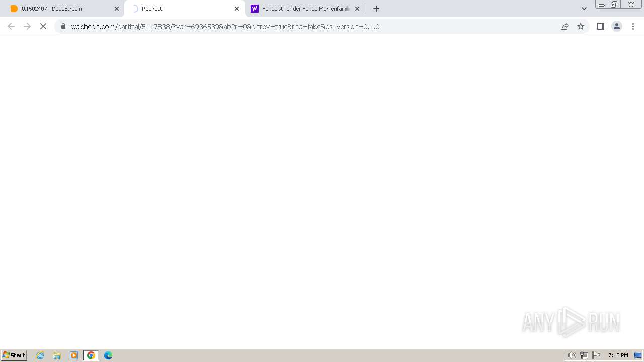Share this page icon

click(x=565, y=26)
